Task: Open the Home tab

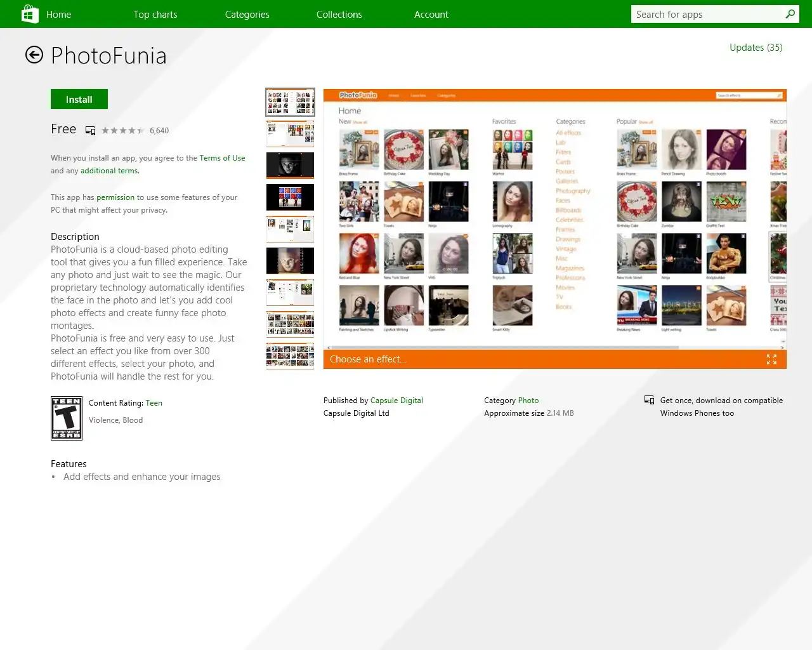Action: click(x=58, y=14)
